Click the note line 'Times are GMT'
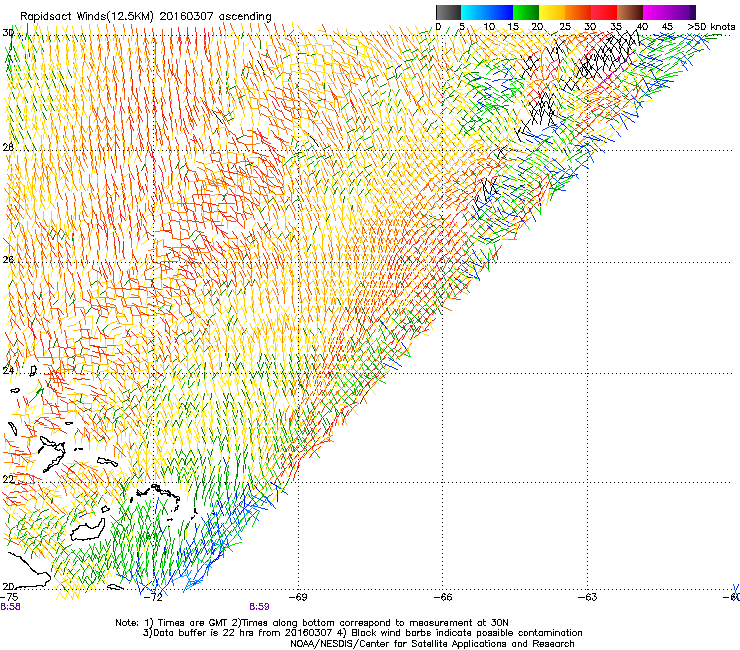This screenshot has height=650, width=740. click(193, 623)
